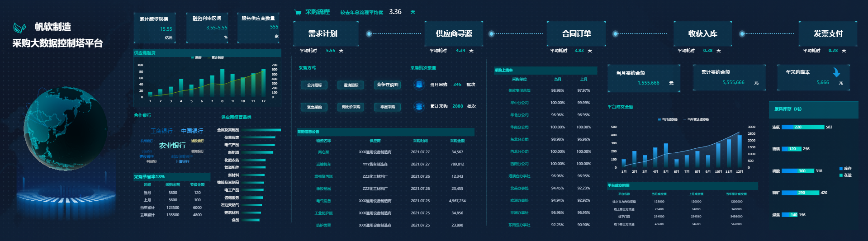Click the glowing dot after 供应商寻源
868x241 pixels.
click(x=492, y=33)
